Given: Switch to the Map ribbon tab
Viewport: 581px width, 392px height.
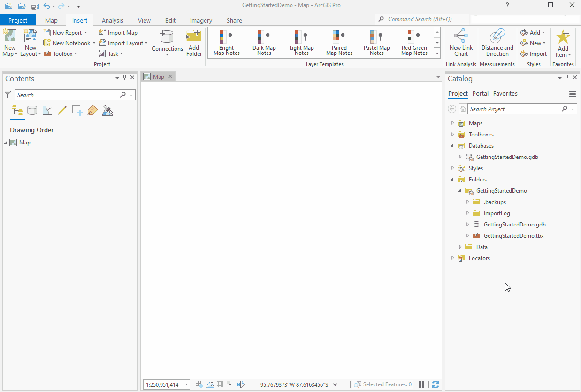Looking at the screenshot, I should point(51,20).
